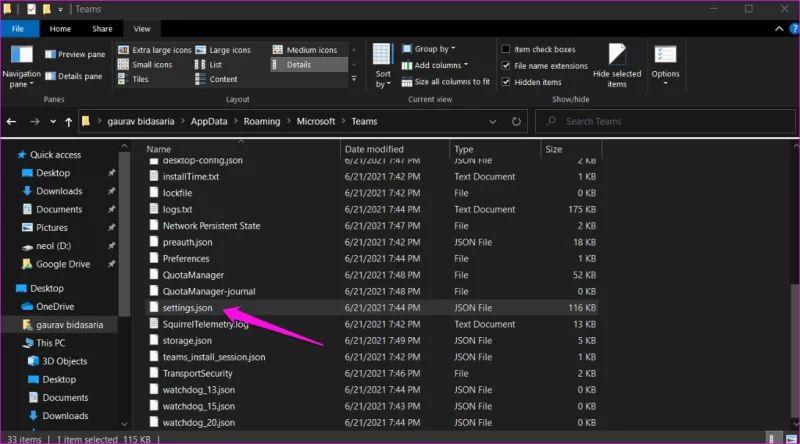Select Medium icons layout
Screen dimensions: 800x444
[305, 50]
